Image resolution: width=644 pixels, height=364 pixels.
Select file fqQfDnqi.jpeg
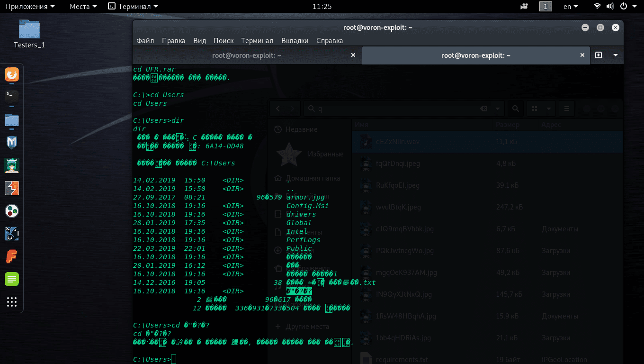[488, 164]
